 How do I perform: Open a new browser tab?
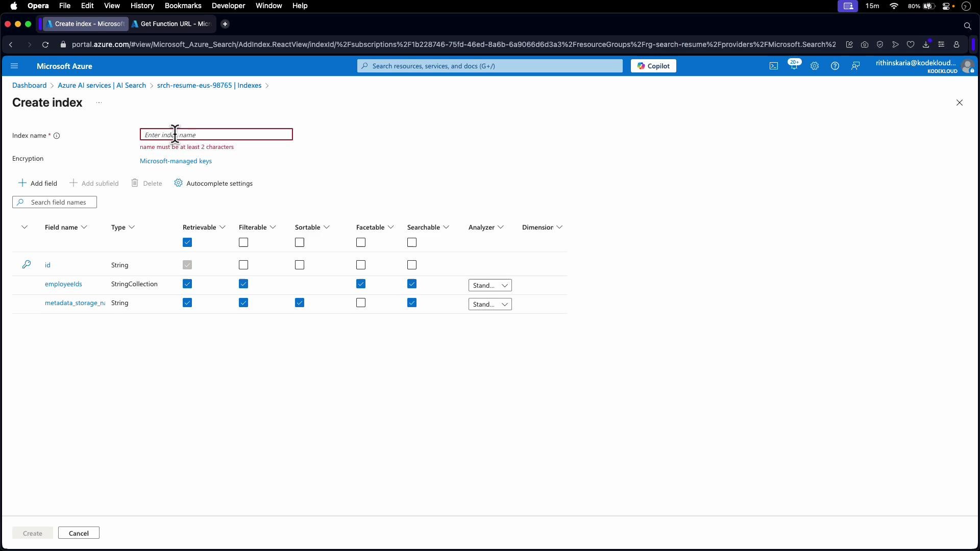coord(225,24)
